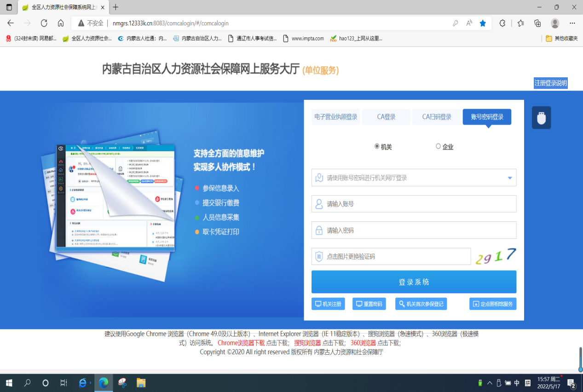This screenshot has height=392, width=583.
Task: Select the 企业 radio button
Action: [438, 146]
